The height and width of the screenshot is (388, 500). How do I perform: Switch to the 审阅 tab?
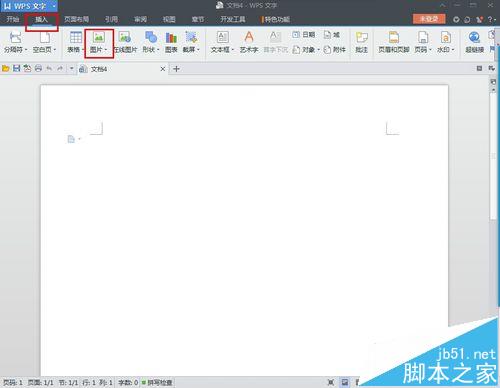coord(140,19)
